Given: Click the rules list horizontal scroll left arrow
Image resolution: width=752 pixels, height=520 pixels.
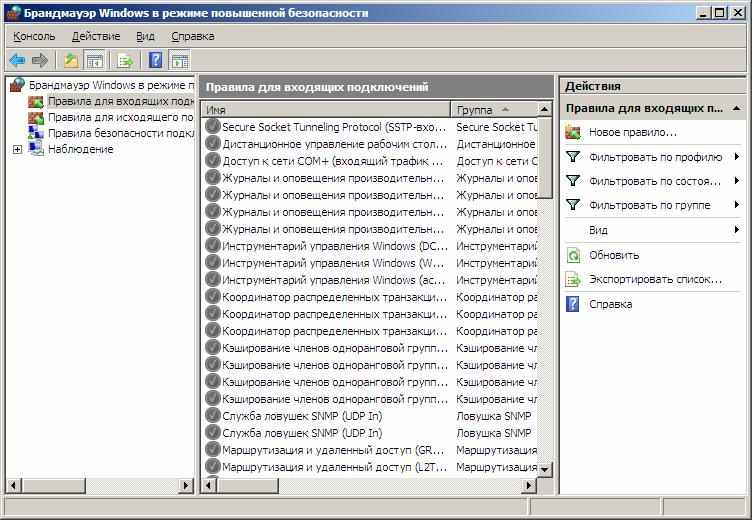Looking at the screenshot, I should [x=209, y=485].
